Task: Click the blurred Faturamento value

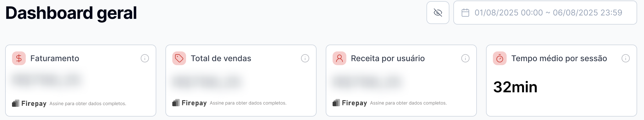Action: click(46, 80)
